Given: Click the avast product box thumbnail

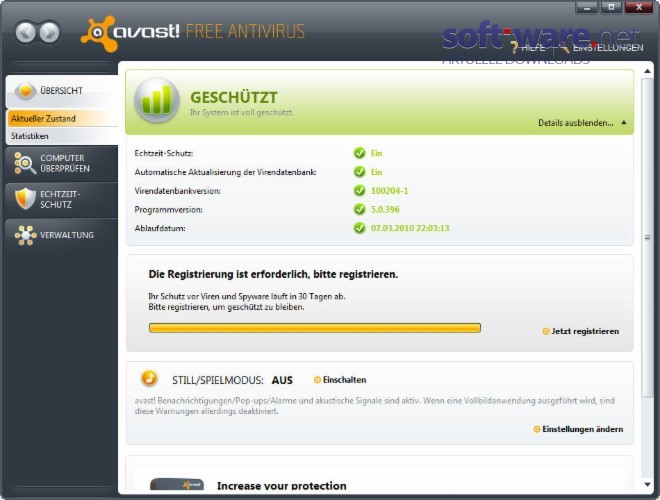Looking at the screenshot, I should point(177,484).
